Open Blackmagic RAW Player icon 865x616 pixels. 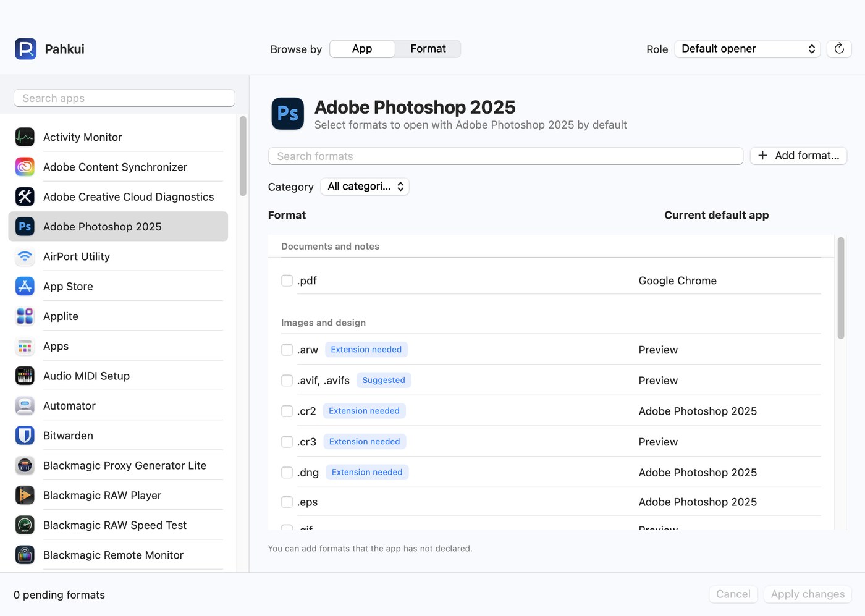point(25,495)
